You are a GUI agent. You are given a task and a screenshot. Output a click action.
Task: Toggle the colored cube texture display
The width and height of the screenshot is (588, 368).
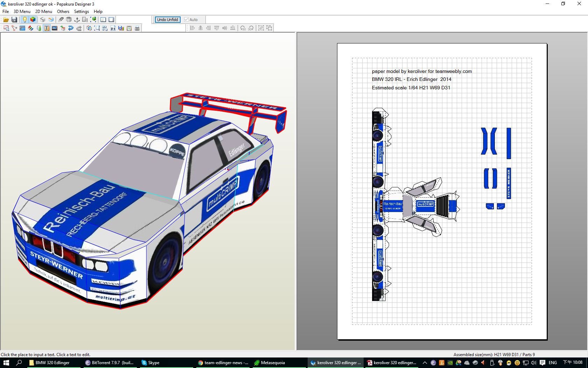(33, 20)
